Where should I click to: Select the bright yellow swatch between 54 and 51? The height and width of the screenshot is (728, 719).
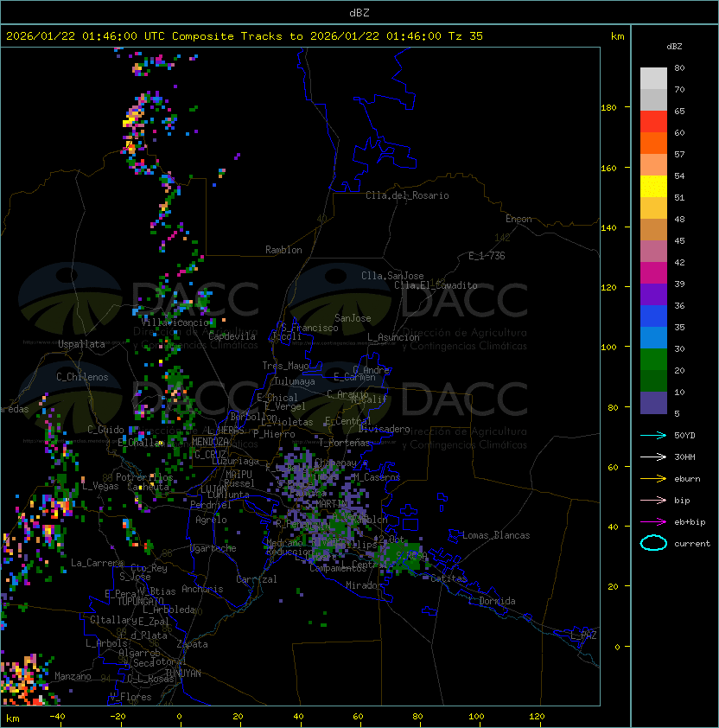tap(653, 187)
